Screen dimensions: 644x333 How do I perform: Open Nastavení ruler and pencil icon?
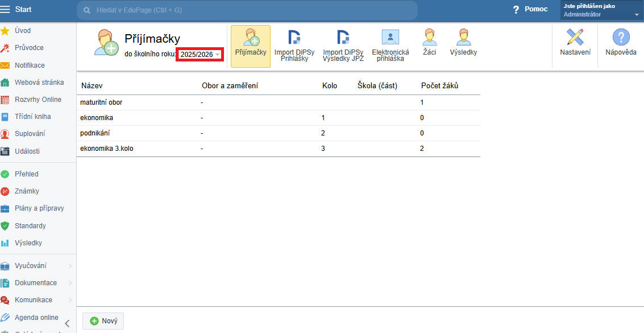click(575, 37)
